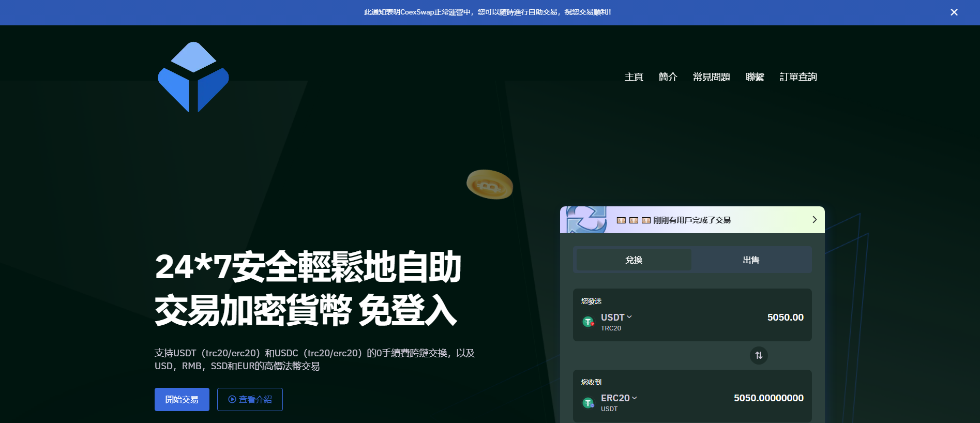The image size is (980, 423).
Task: Click the banner text about CoexSwap正常運營中
Action: click(488, 12)
